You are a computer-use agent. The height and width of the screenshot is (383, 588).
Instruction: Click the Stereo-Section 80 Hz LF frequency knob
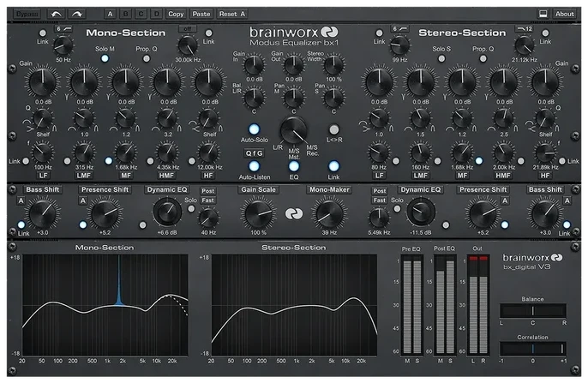click(x=379, y=153)
